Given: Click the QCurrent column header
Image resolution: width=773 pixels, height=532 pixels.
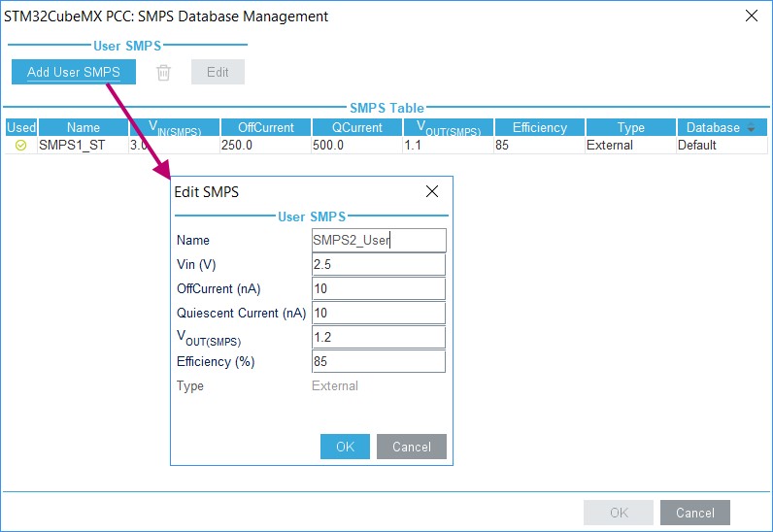Looking at the screenshot, I should point(357,128).
